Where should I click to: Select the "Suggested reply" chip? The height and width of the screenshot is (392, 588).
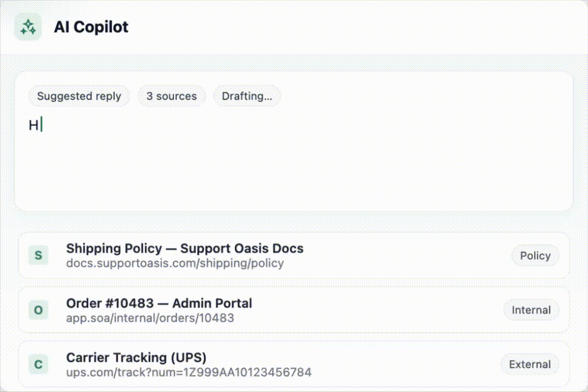[x=79, y=96]
